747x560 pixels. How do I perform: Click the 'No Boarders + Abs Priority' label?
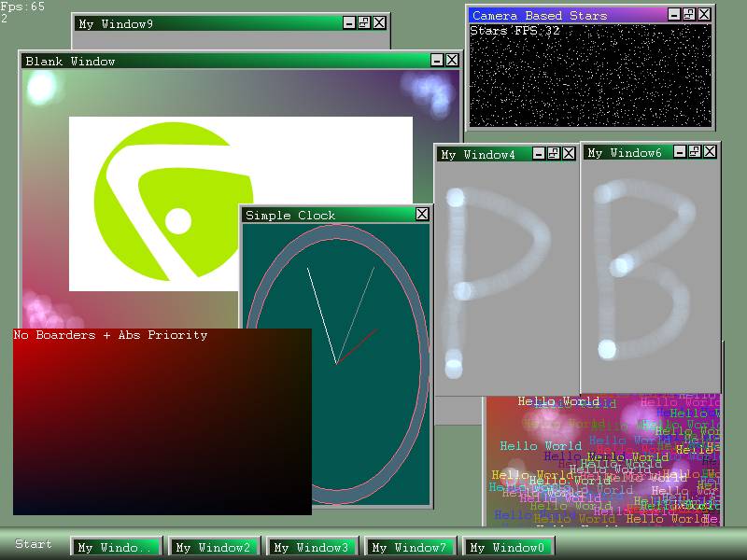pyautogui.click(x=110, y=335)
